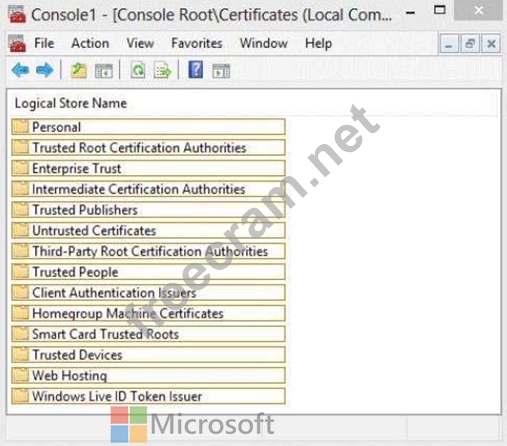Image resolution: width=507 pixels, height=446 pixels.
Task: Go up one level using folder icon
Action: [x=78, y=70]
